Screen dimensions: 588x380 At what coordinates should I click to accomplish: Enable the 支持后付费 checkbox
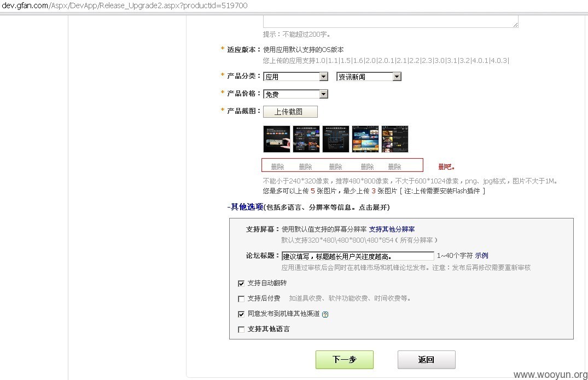(241, 299)
